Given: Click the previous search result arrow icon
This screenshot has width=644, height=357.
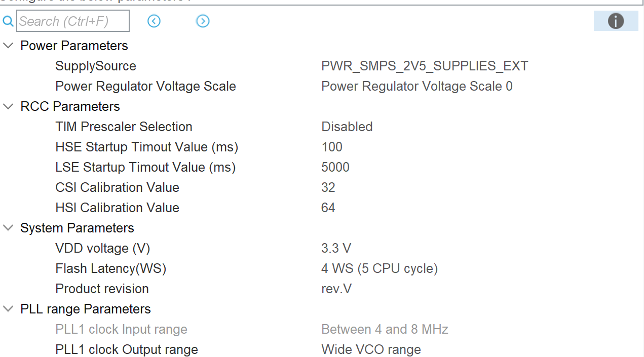Looking at the screenshot, I should [x=154, y=21].
